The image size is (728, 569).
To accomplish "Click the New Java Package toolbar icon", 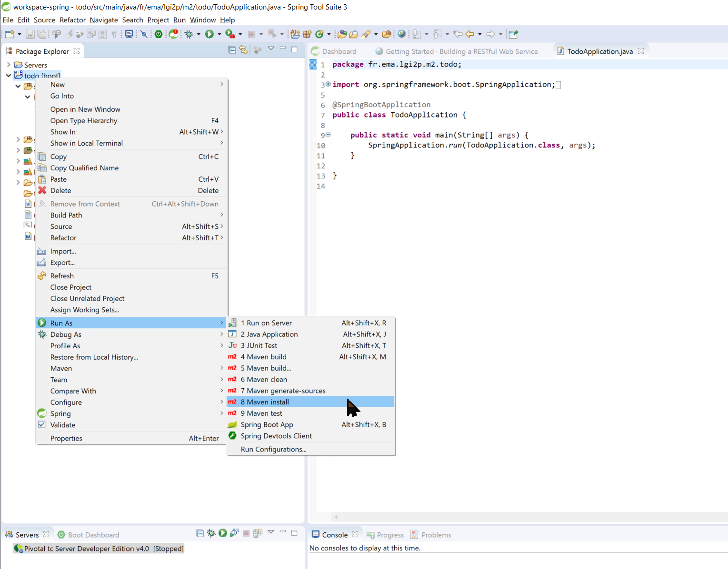I will point(307,34).
